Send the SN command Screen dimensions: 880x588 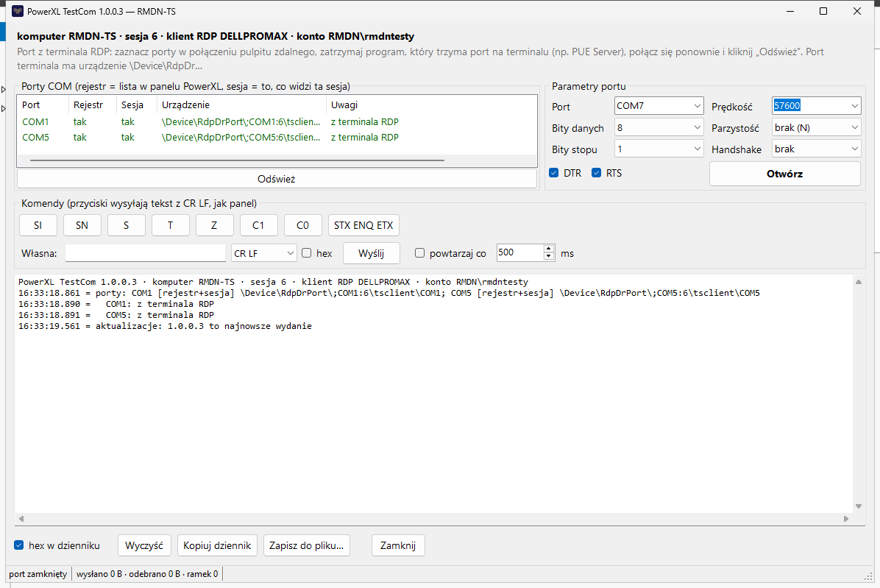tap(82, 225)
